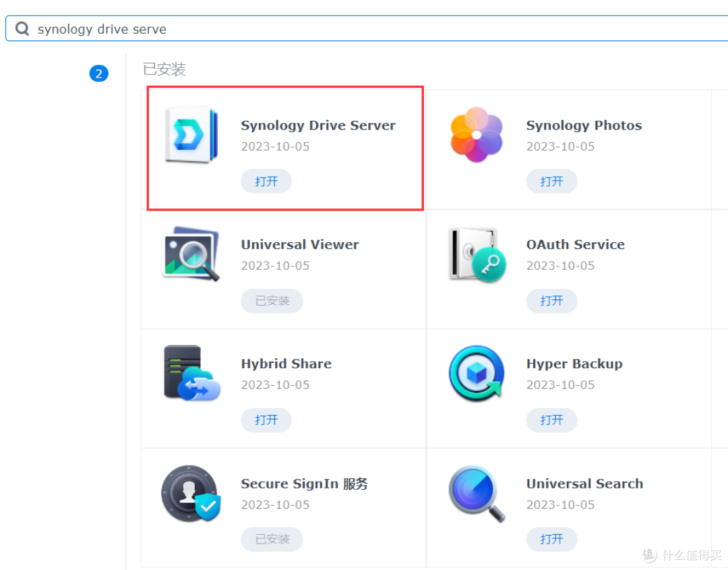Click the 已安装 button under Universal Viewer

click(272, 301)
